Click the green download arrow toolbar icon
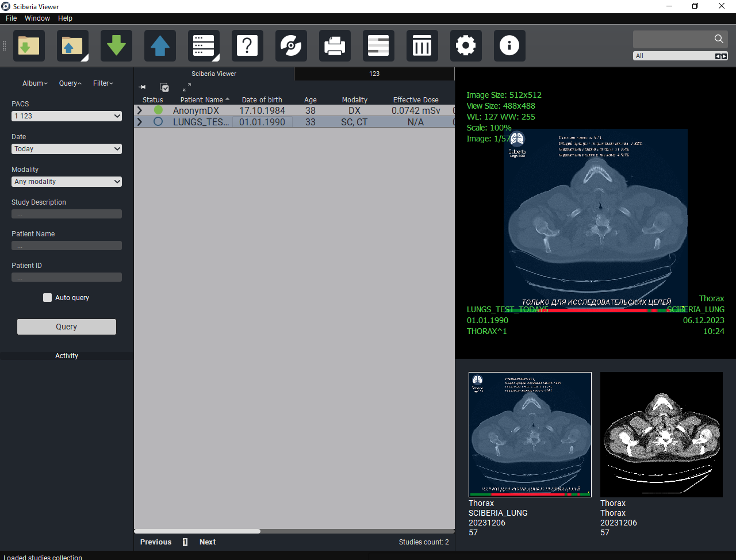The width and height of the screenshot is (736, 560). (116, 45)
